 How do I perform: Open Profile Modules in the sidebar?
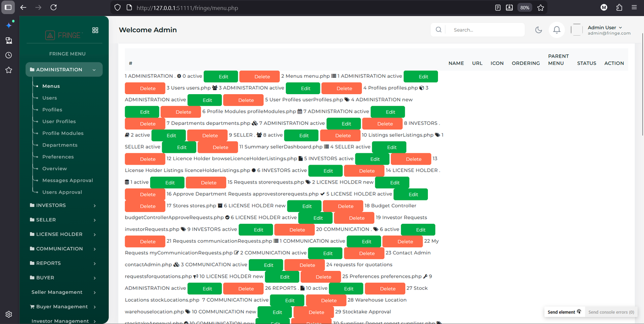pyautogui.click(x=63, y=133)
